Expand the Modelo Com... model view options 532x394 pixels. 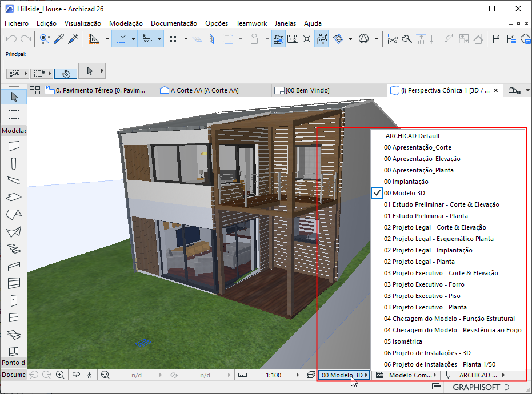tap(411, 375)
